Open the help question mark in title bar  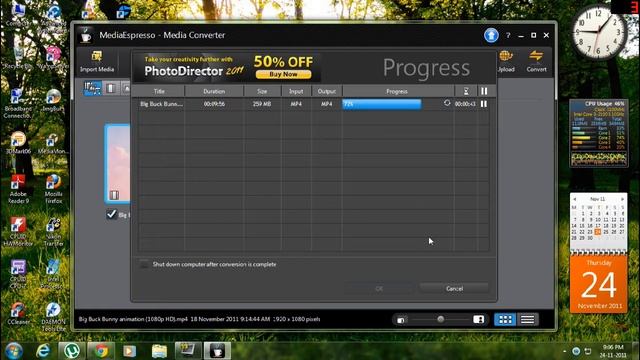click(x=508, y=36)
